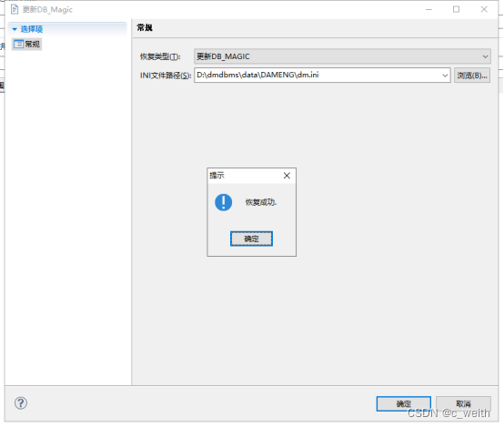The width and height of the screenshot is (504, 427).
Task: Close the 更新DB_Magic window
Action: pos(484,10)
